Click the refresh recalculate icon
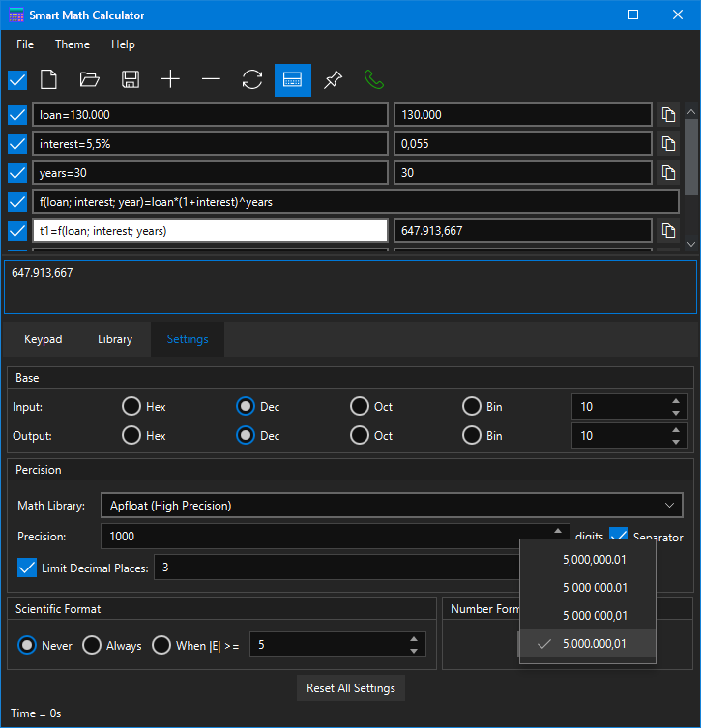This screenshot has width=701, height=728. click(x=252, y=80)
